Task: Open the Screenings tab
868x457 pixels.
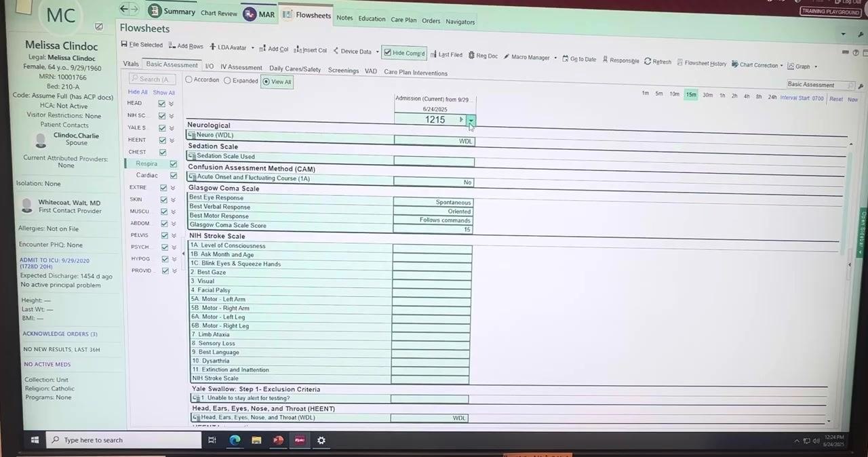Action: tap(343, 70)
